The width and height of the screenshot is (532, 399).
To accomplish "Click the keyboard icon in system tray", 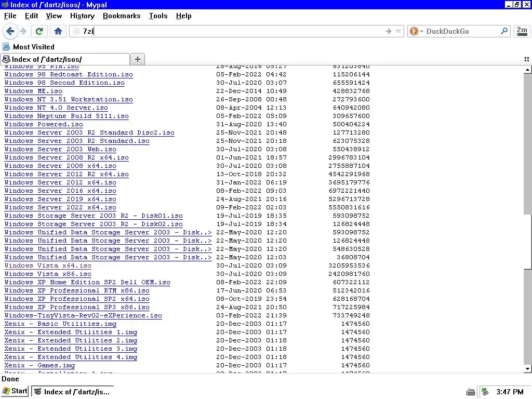I will pos(471,392).
